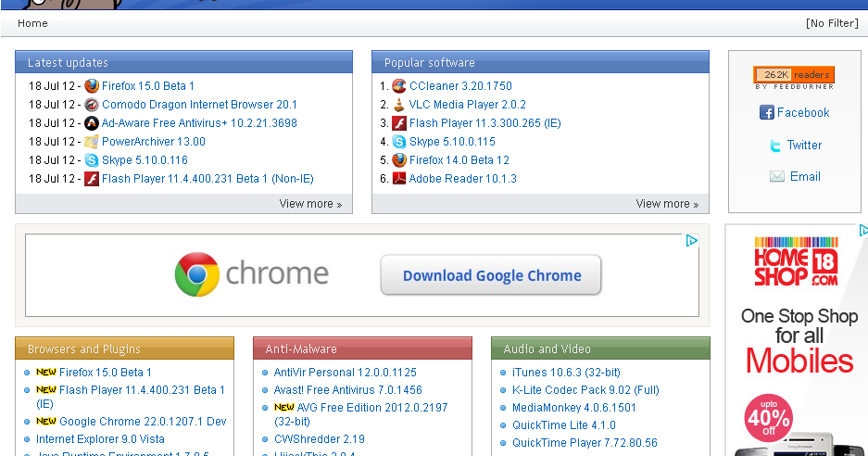Click the CCleaner icon in Popular software
The image size is (868, 456).
point(399,86)
